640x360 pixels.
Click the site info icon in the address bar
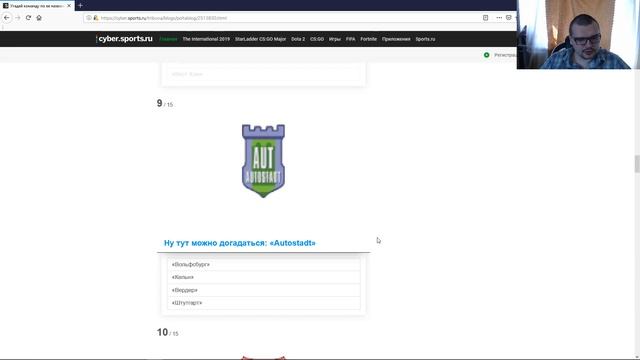(89, 18)
